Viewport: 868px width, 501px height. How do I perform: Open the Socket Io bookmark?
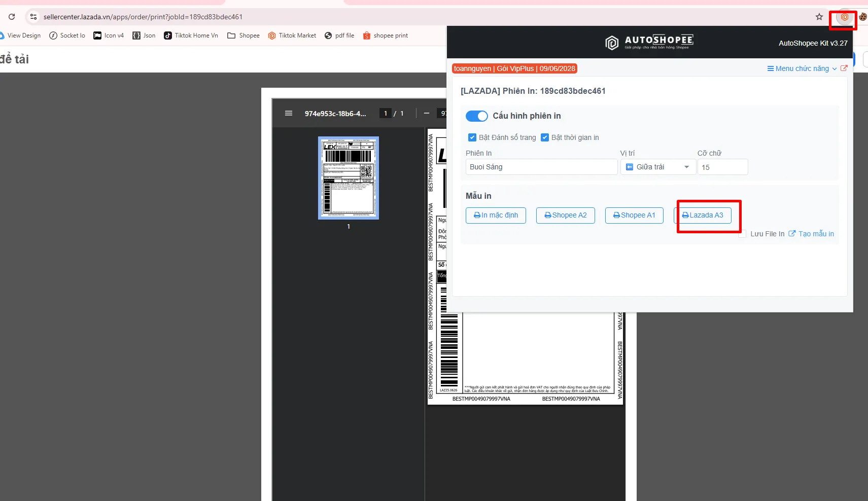click(x=67, y=35)
